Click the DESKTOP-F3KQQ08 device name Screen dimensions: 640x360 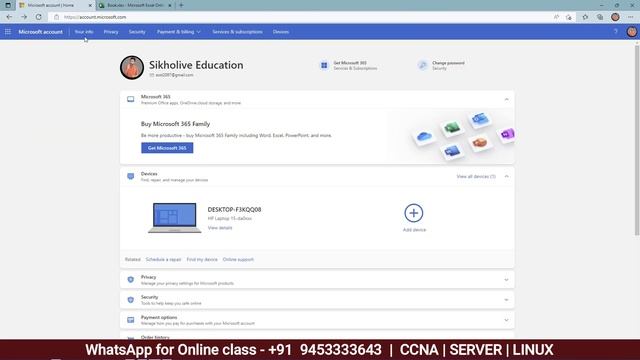(234, 209)
